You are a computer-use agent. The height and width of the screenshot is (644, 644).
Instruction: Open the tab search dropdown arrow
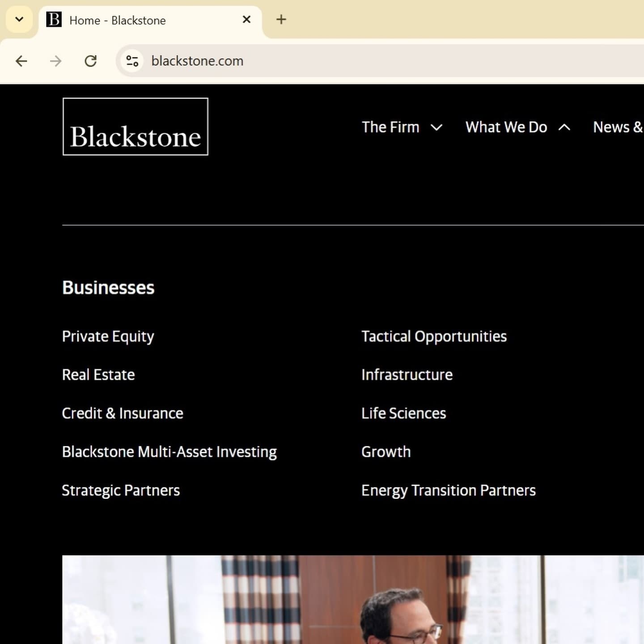click(19, 20)
